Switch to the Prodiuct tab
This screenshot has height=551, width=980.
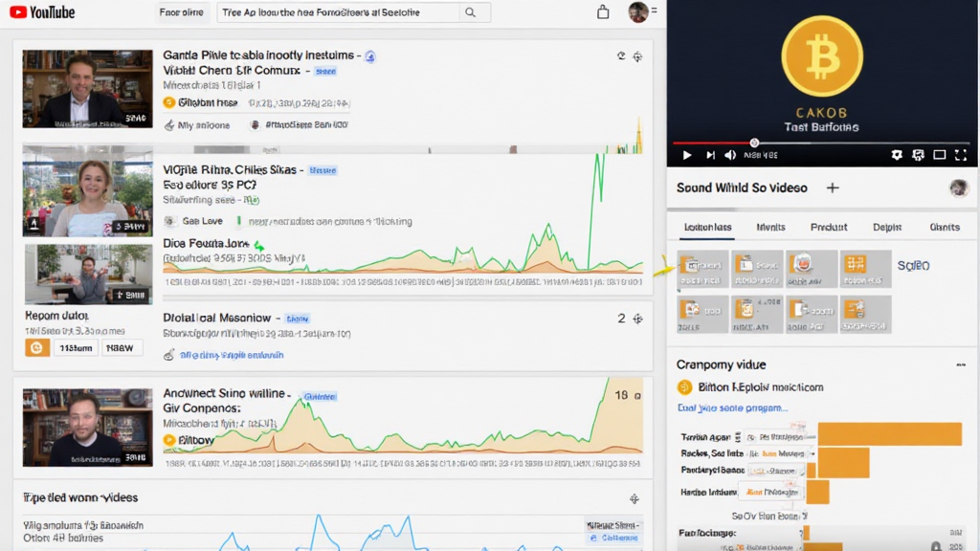(x=829, y=228)
